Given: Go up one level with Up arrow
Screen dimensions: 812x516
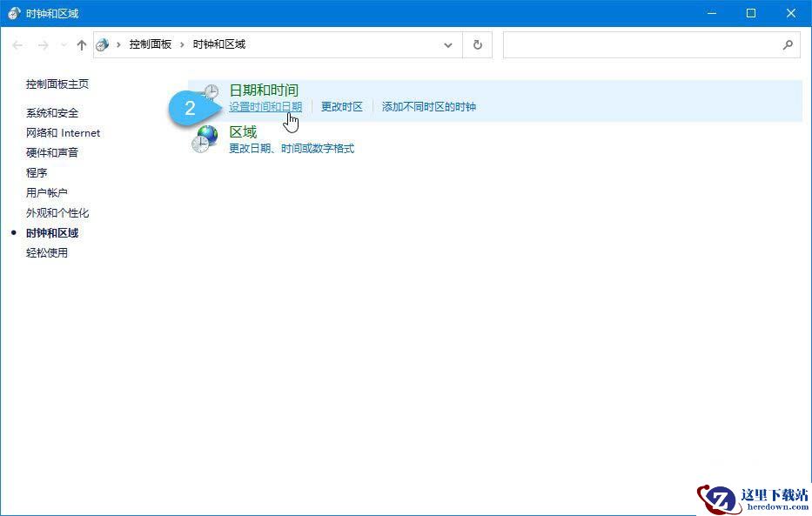Looking at the screenshot, I should point(81,45).
